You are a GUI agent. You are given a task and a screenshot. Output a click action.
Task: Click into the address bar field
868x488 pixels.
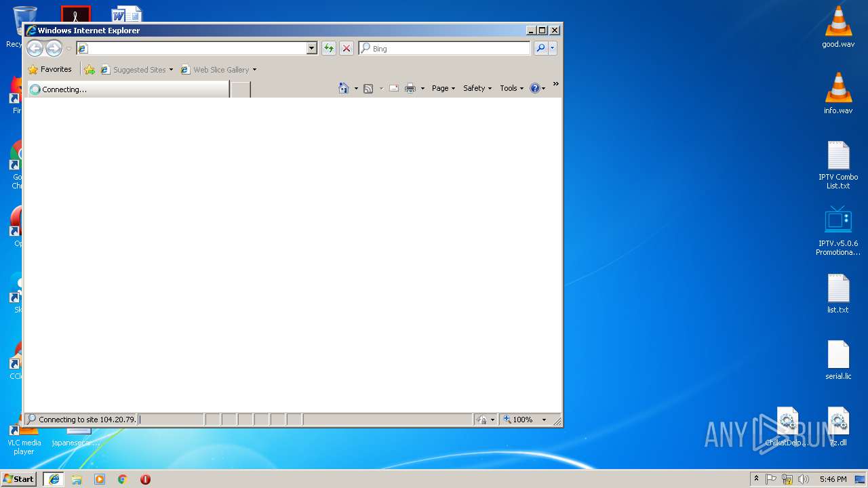(191, 48)
